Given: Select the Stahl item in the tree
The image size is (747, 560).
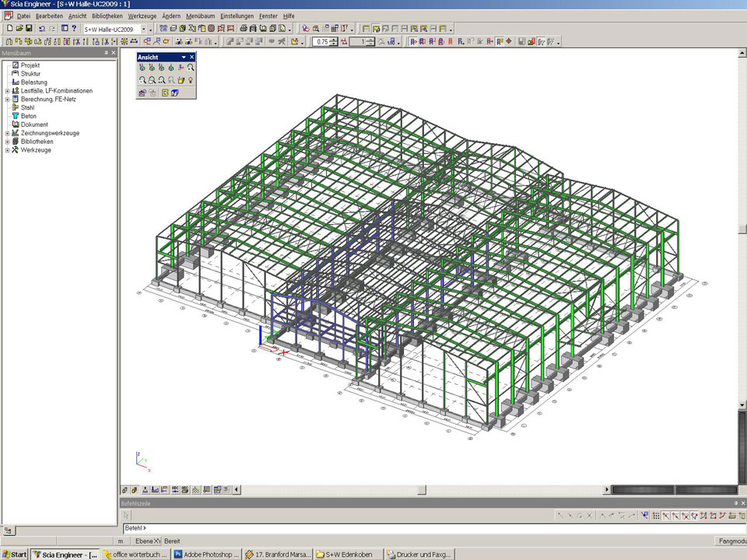Looking at the screenshot, I should [x=28, y=108].
